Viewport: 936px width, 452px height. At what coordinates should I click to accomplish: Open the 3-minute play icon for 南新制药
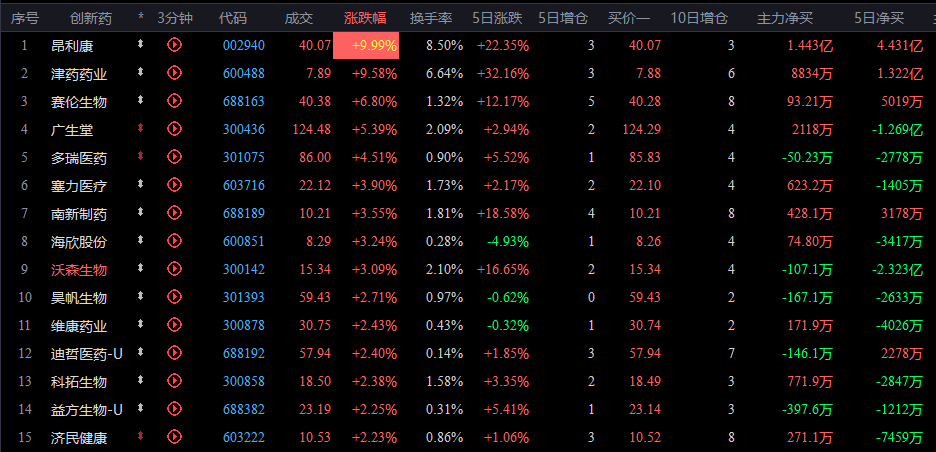174,213
